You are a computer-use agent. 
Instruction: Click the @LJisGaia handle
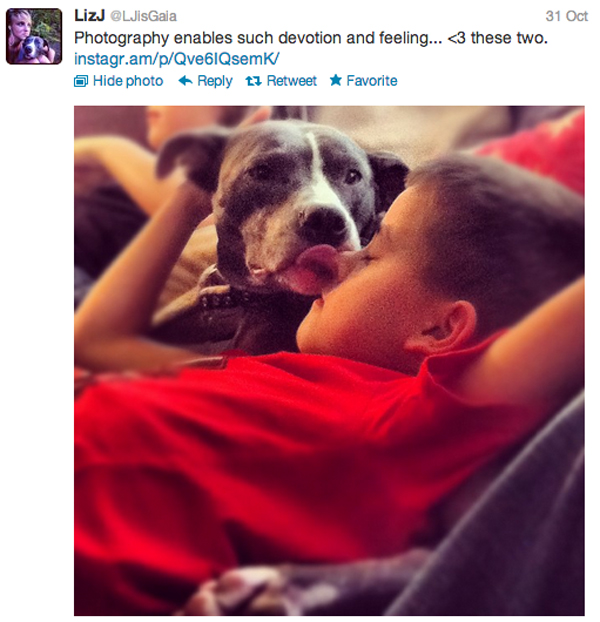(143, 16)
